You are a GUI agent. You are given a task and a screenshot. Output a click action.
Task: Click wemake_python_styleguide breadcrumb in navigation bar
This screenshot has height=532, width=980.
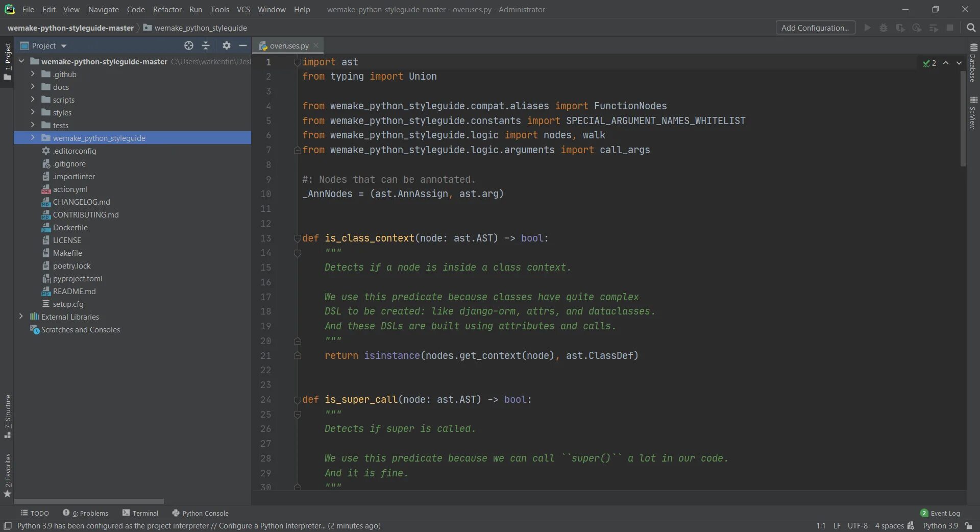coord(195,28)
